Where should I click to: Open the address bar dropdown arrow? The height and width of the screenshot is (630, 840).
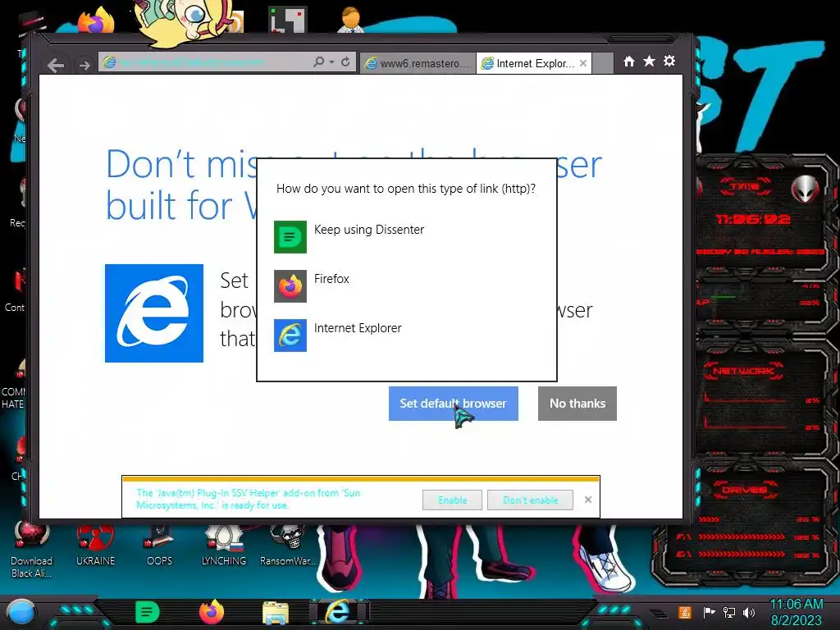[331, 62]
